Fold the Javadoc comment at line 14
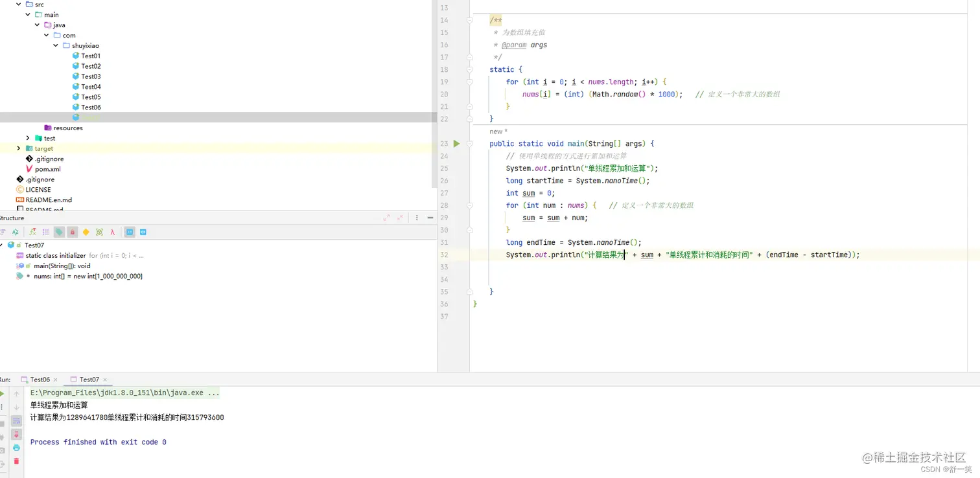This screenshot has height=478, width=980. pos(470,20)
